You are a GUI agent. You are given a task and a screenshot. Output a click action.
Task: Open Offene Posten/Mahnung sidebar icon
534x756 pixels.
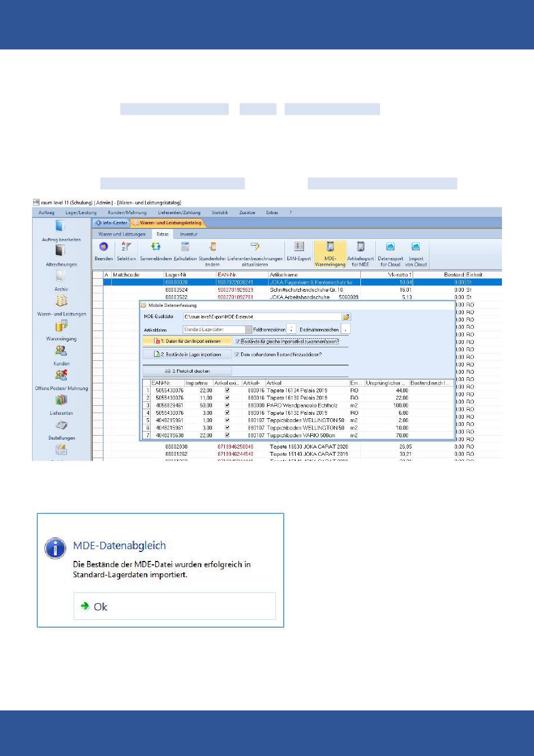pyautogui.click(x=61, y=379)
